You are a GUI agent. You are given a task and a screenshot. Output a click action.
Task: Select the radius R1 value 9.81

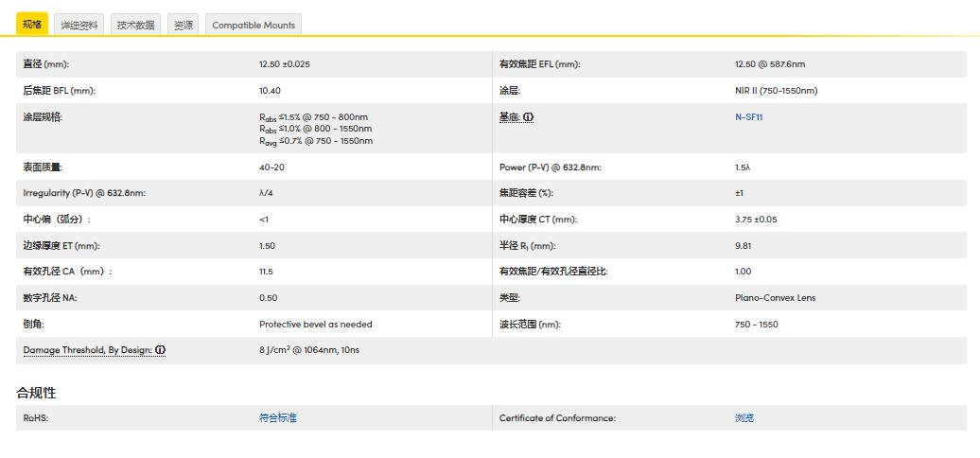coord(744,246)
